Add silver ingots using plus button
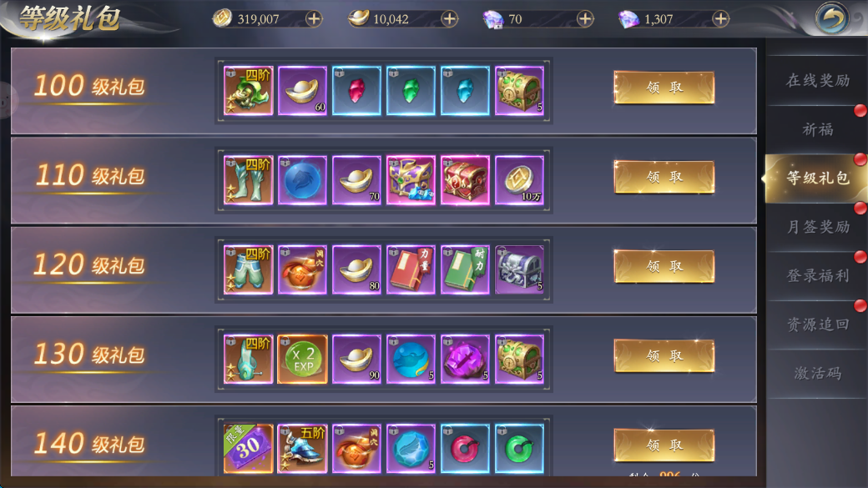868x488 pixels. pos(450,19)
